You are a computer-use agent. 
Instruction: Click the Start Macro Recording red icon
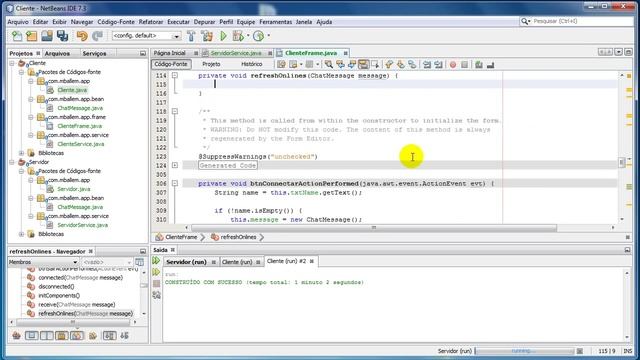(453, 64)
